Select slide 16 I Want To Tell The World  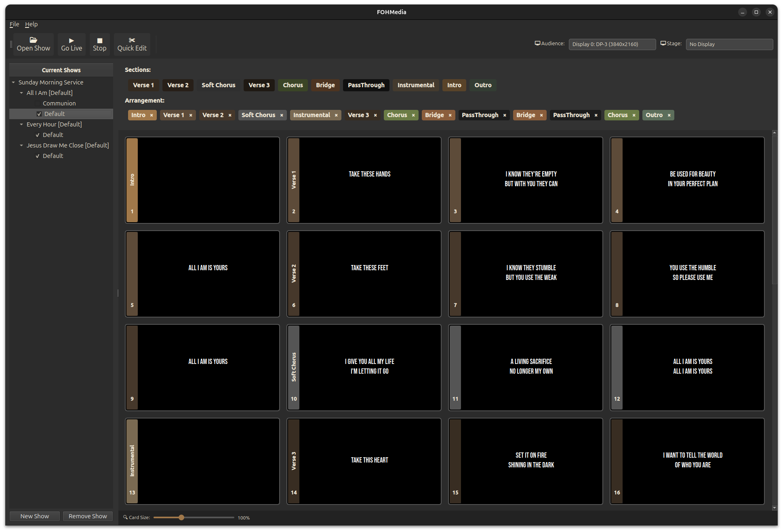[687, 461]
